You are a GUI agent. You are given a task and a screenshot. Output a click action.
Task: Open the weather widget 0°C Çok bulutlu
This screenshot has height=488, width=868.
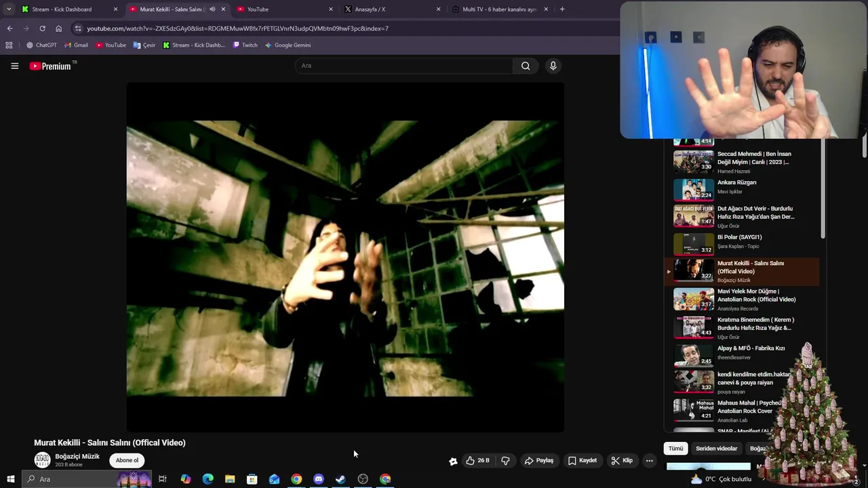click(721, 479)
